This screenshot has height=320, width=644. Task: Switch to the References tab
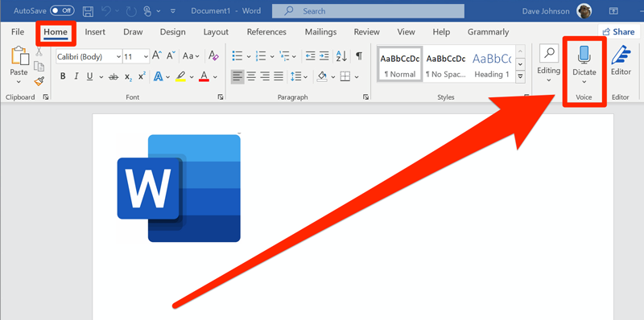tap(266, 32)
